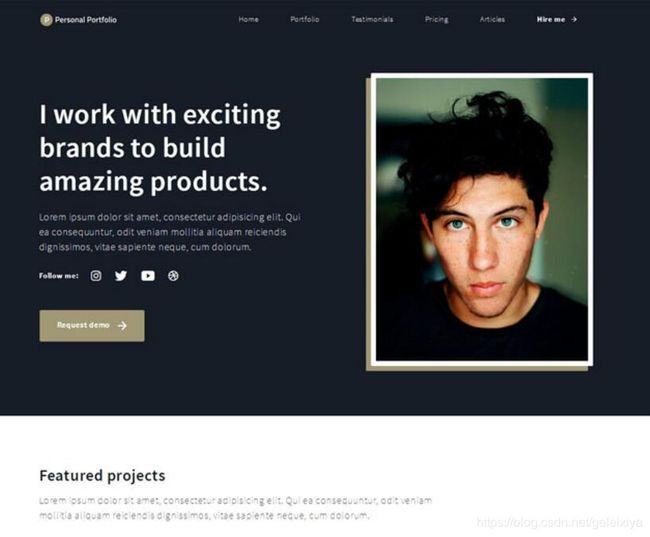Visit the YouTube icon link
Screen dimensions: 650x537
148,276
